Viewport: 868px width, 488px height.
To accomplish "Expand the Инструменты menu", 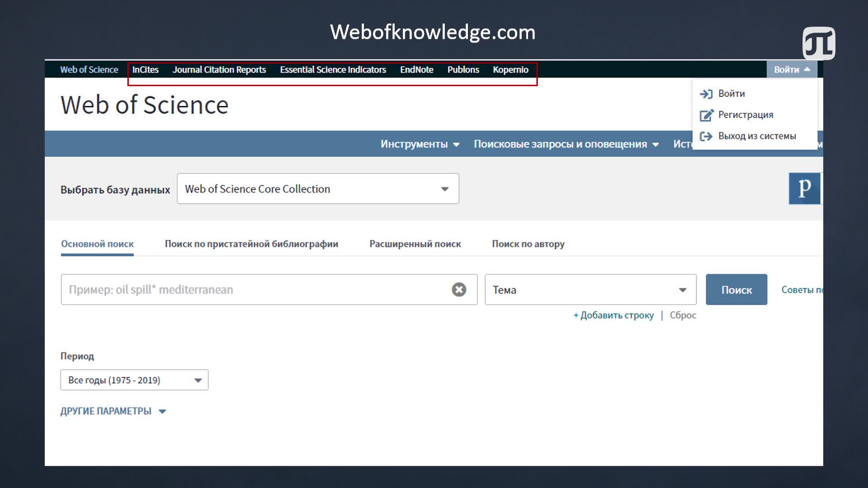I will [420, 144].
